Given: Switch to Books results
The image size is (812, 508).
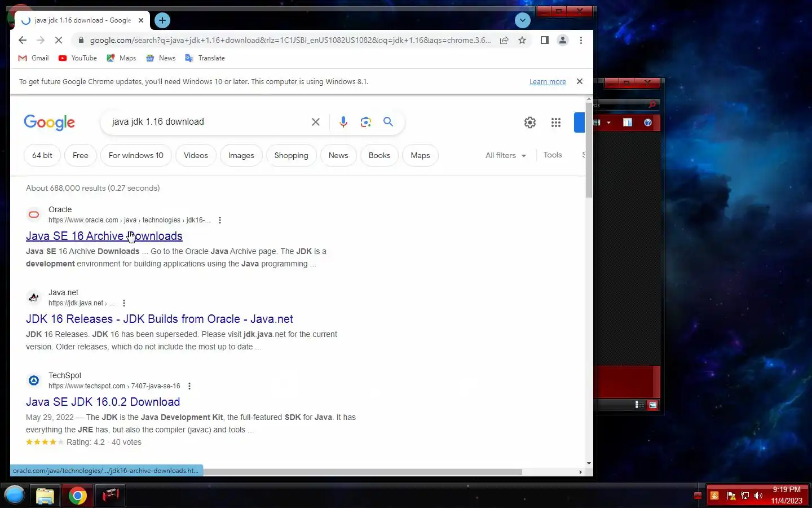Looking at the screenshot, I should click(379, 155).
